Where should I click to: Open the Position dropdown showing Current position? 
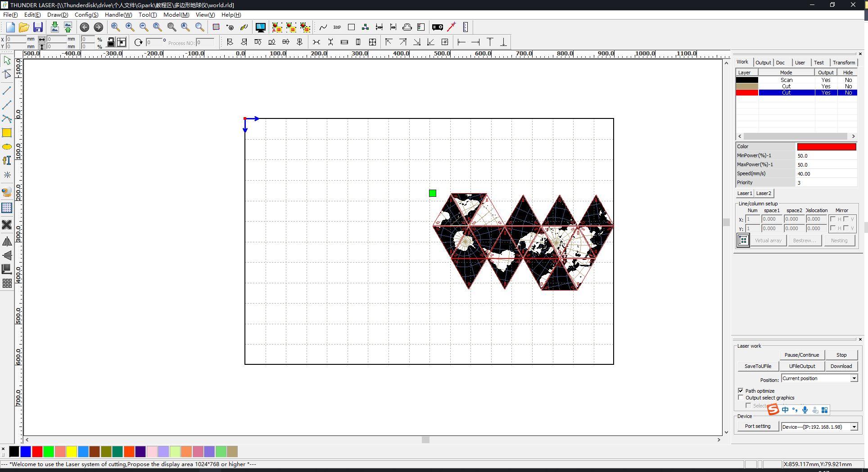pyautogui.click(x=854, y=378)
